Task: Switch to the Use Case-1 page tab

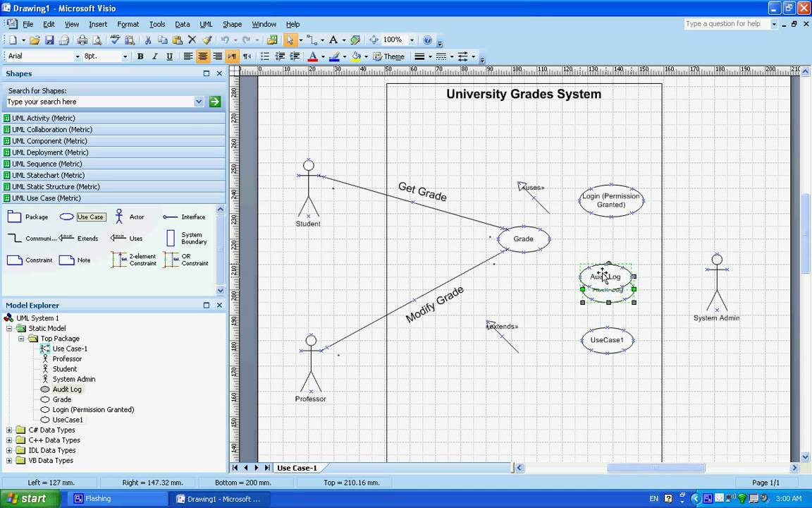Action: click(x=297, y=468)
